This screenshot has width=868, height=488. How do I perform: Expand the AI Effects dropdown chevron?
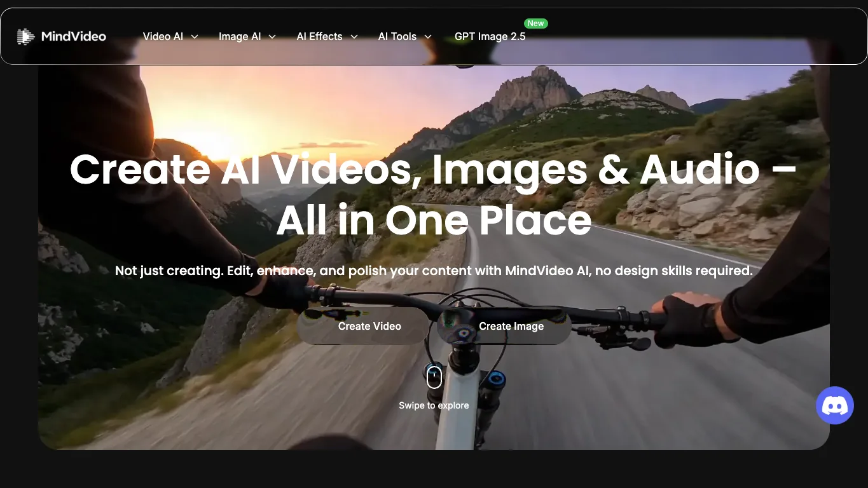coord(354,37)
